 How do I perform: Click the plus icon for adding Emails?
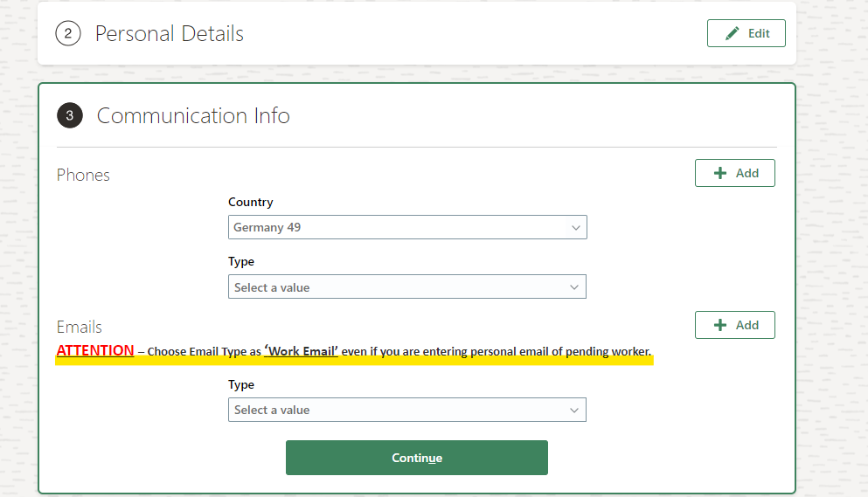pos(719,325)
